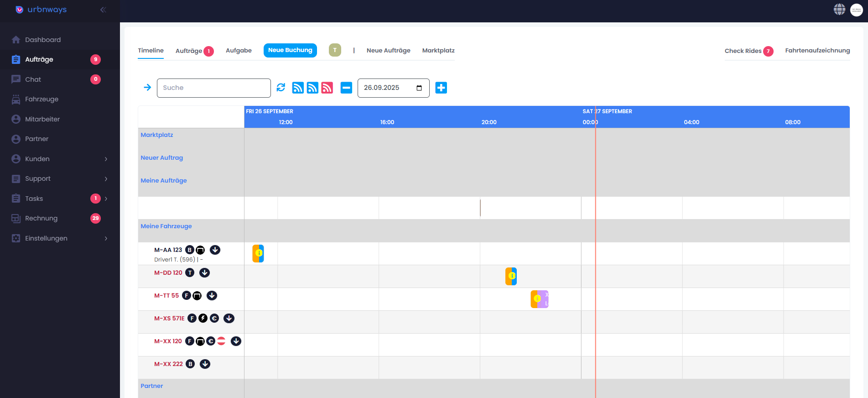Switch to the Aufgabe tab

pyautogui.click(x=239, y=51)
